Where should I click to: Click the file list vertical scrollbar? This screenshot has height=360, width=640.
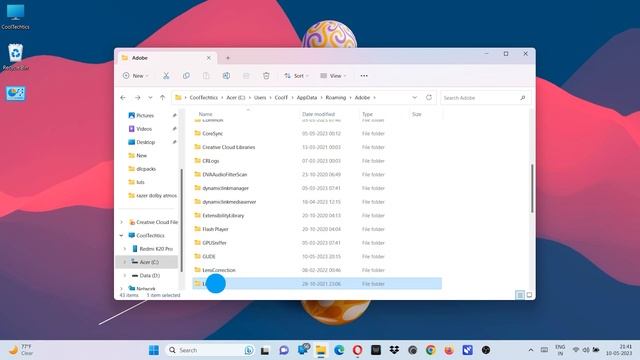(x=532, y=189)
